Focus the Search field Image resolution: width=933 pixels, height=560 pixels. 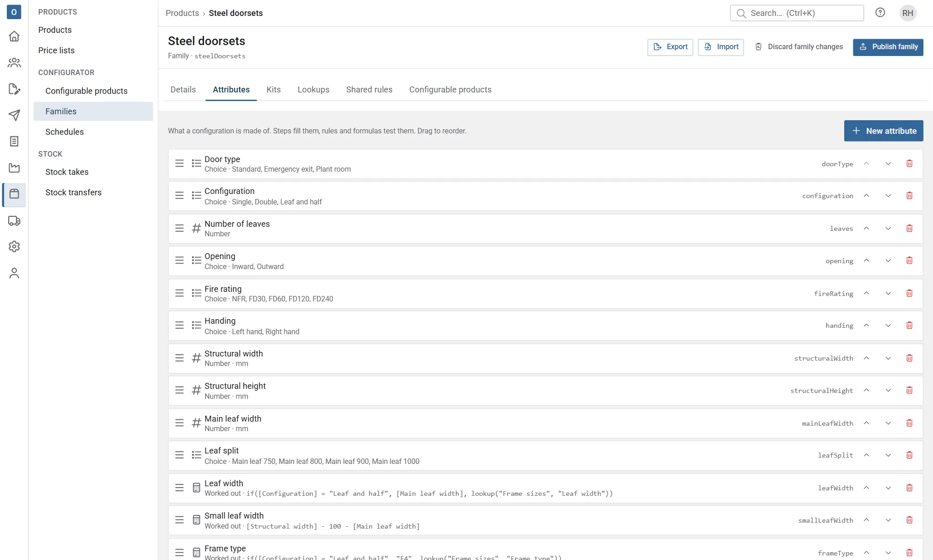click(x=797, y=13)
